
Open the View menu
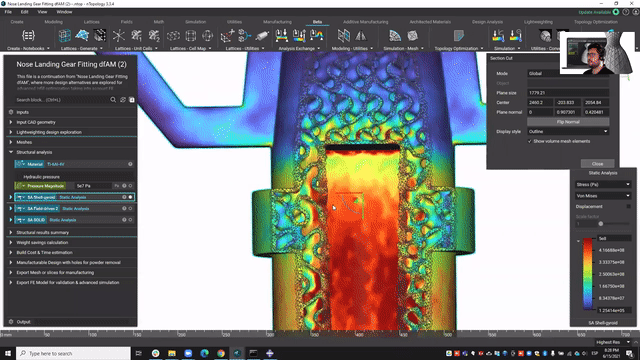tap(42, 12)
